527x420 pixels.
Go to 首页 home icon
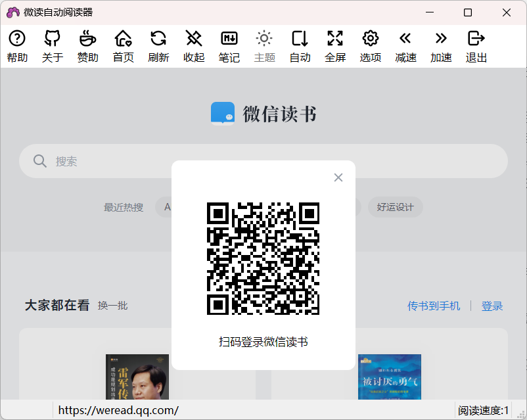[123, 45]
